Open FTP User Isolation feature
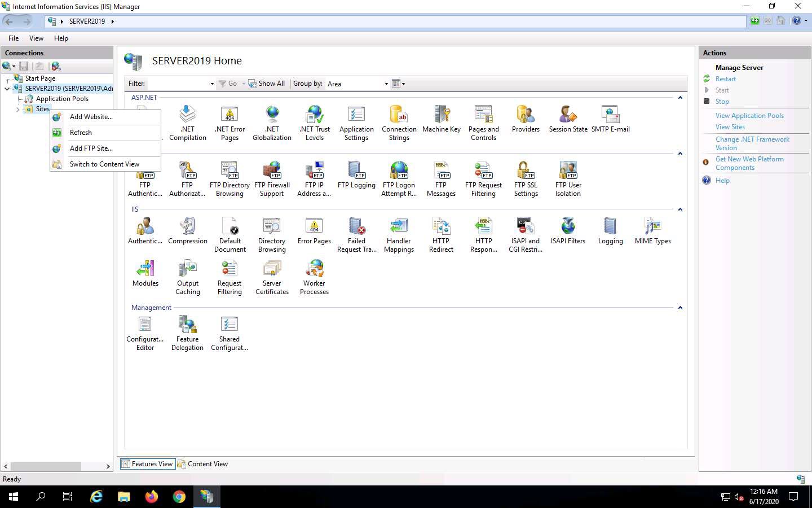This screenshot has width=812, height=508. tap(568, 178)
